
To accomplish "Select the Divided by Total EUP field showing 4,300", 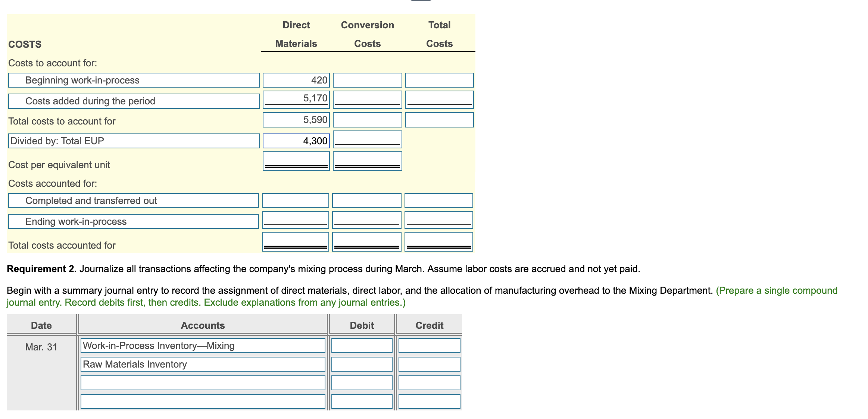I will tap(295, 141).
